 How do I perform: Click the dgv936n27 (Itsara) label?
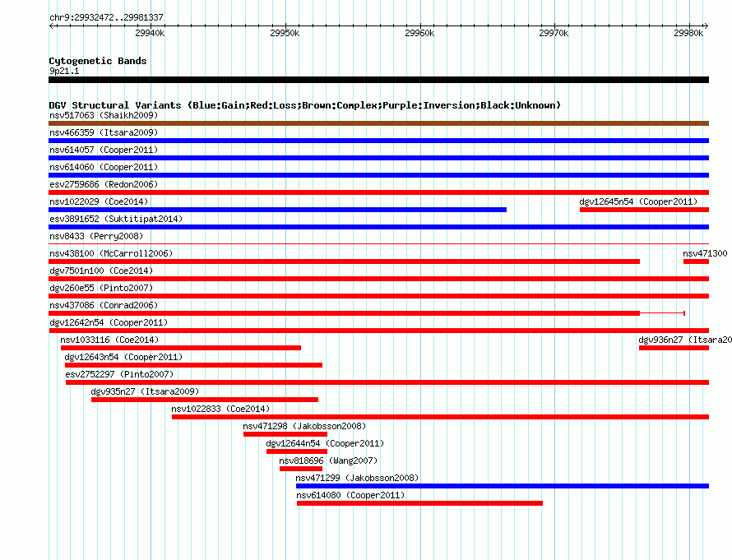click(x=685, y=340)
